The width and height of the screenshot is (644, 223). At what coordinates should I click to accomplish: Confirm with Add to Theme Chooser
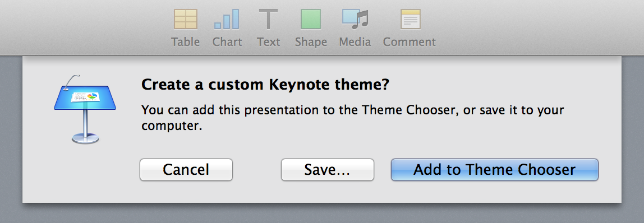coord(495,170)
